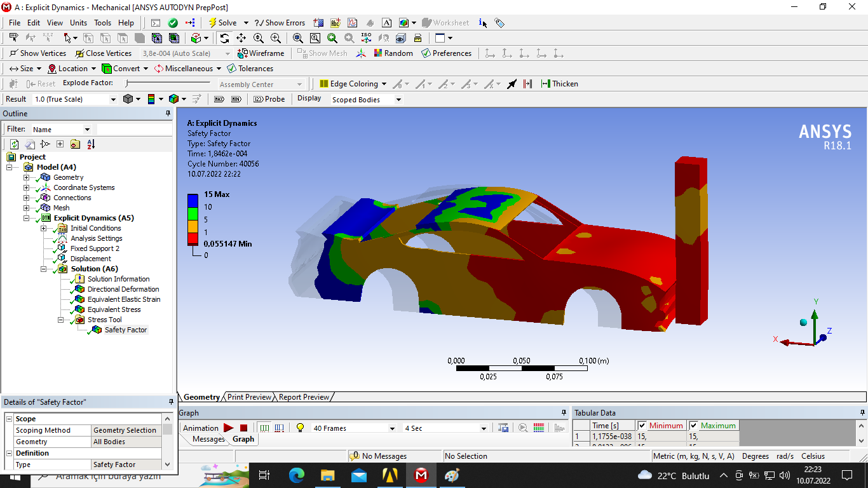Open the 40 Frames dropdown

point(392,428)
